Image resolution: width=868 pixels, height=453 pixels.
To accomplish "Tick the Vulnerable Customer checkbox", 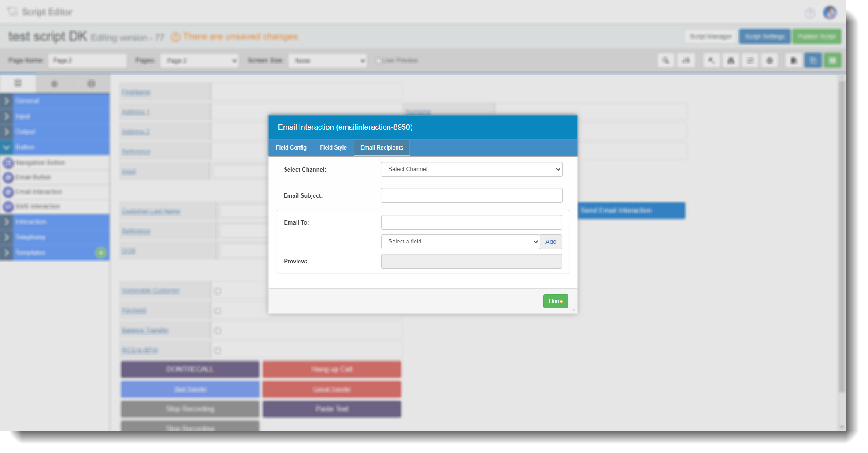I will coord(218,291).
